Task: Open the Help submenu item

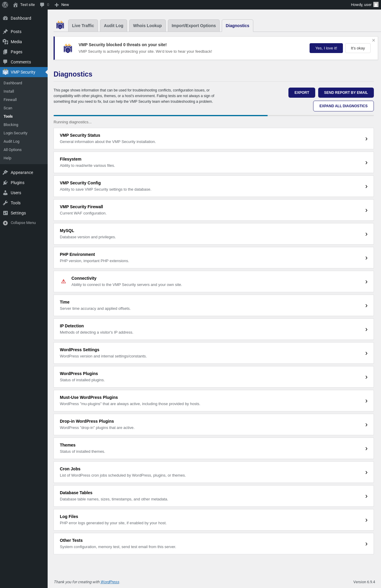Action: coord(7,158)
